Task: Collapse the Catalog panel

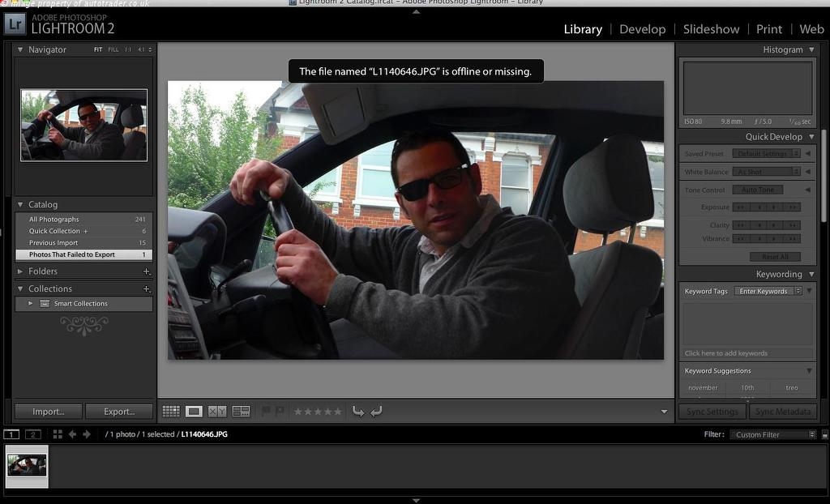Action: point(20,204)
